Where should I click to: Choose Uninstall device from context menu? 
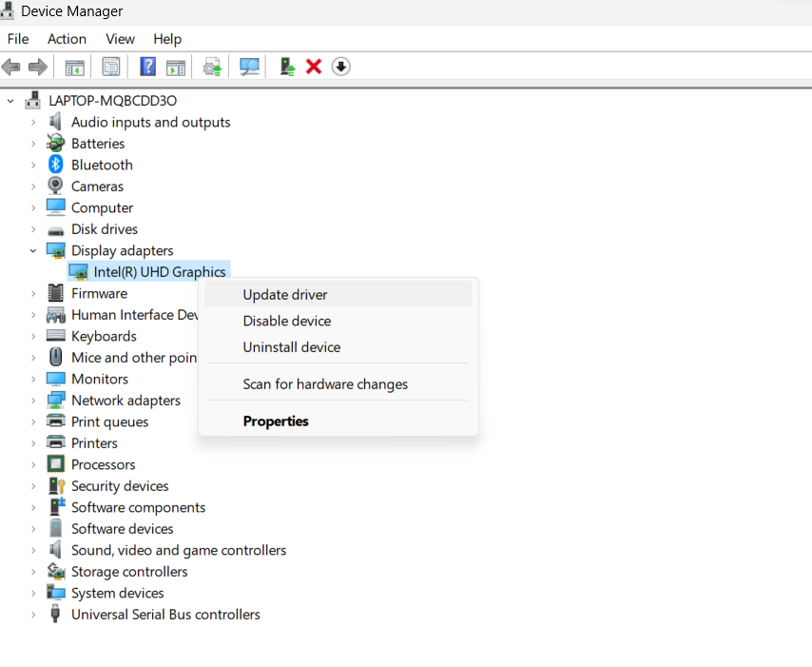(338, 347)
